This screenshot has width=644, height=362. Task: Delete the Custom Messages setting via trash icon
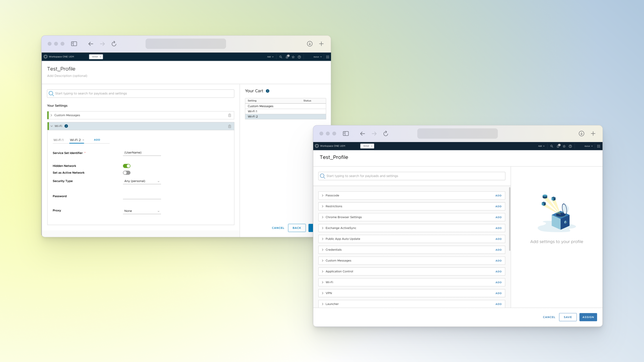coord(230,115)
